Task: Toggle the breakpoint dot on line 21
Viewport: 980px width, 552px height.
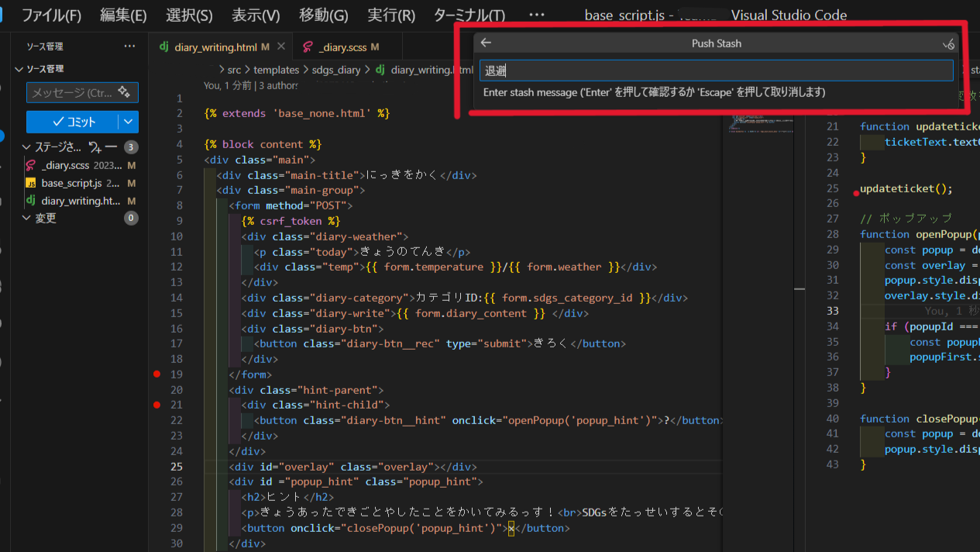Action: 158,405
